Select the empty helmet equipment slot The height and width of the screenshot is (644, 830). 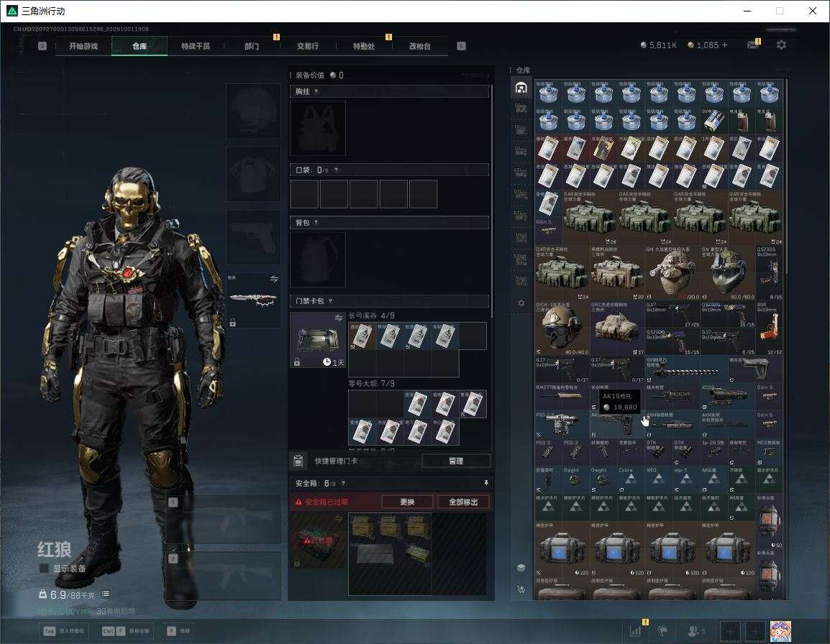(x=254, y=111)
